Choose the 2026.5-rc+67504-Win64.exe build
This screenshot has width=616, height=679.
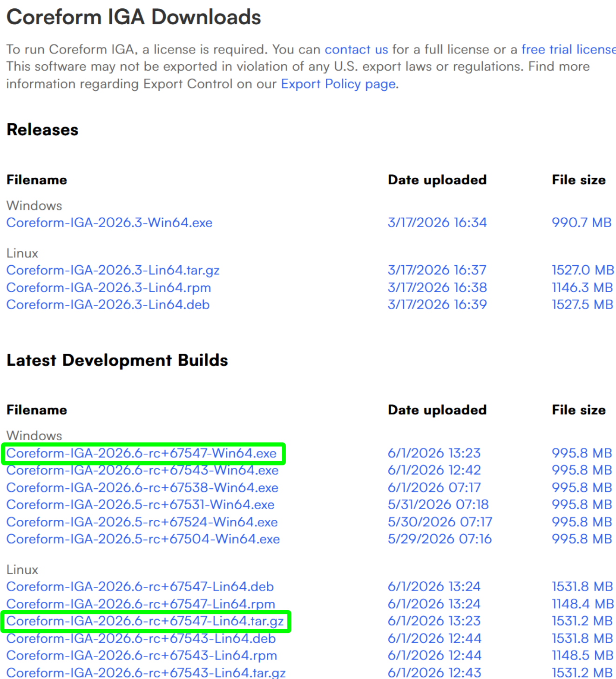point(143,539)
